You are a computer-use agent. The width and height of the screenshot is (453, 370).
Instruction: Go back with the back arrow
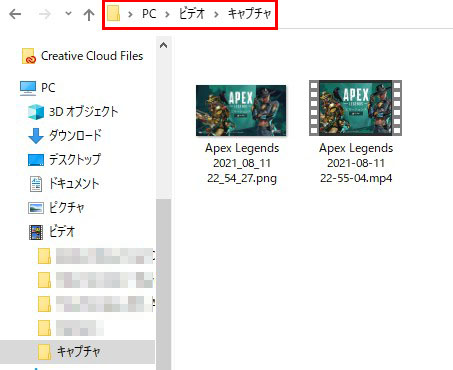click(15, 14)
